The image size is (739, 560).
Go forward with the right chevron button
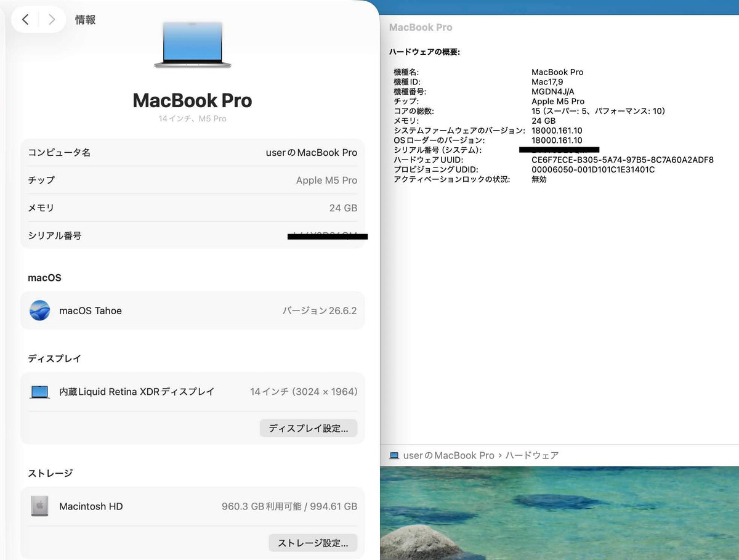coord(52,20)
